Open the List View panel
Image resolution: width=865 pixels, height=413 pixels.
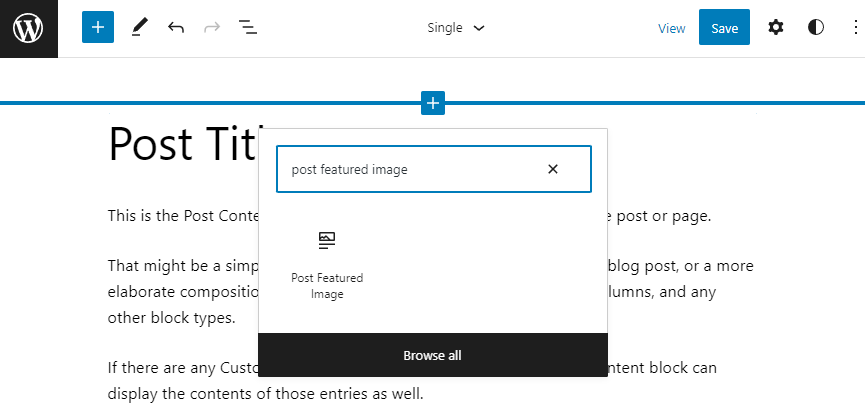248,28
